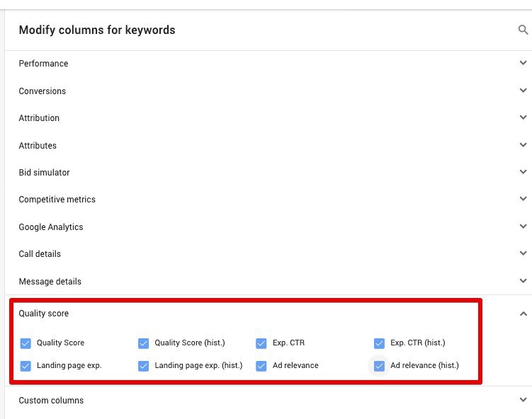Viewport: 532px width, 419px height.
Task: Show Bid simulator column options
Action: (523, 172)
